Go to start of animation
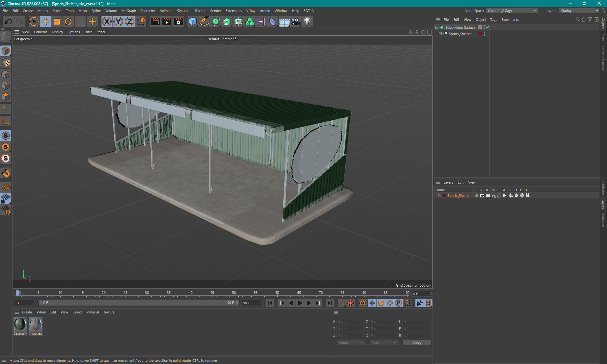 click(270, 303)
